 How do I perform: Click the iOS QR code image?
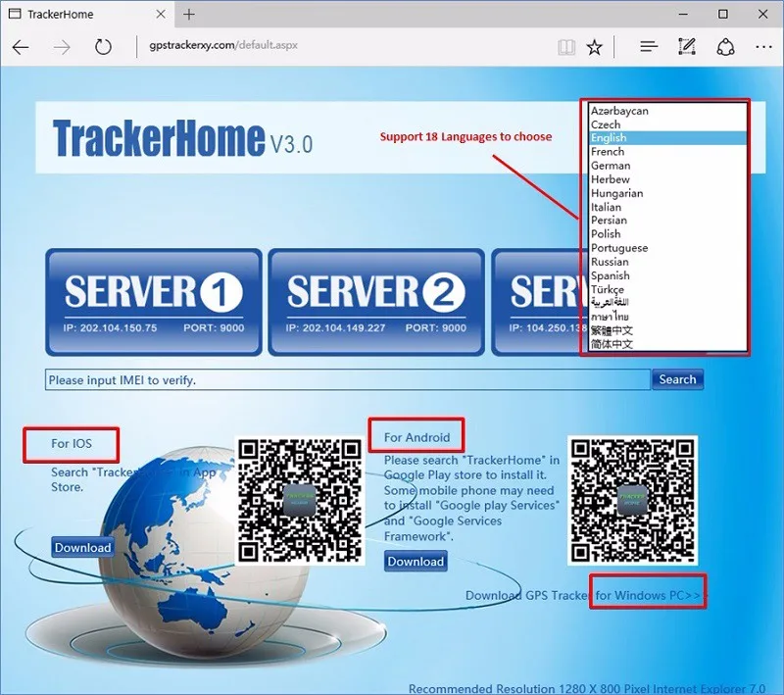click(x=300, y=501)
